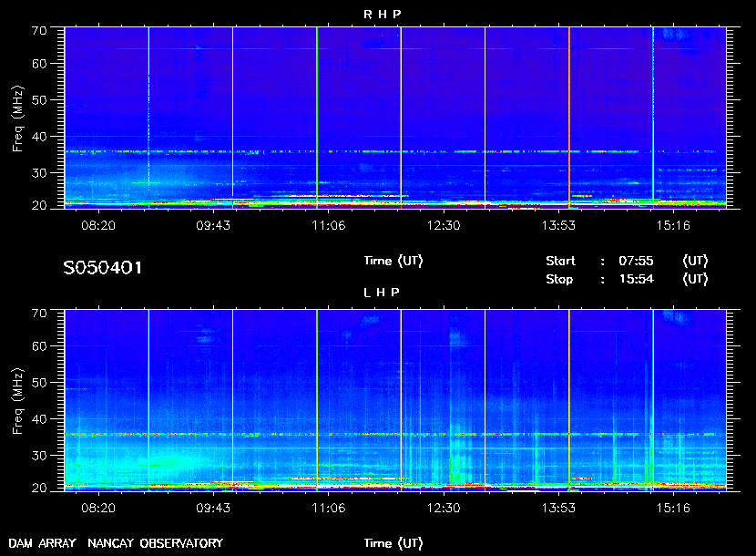Click the 70 frequency tick on LHP plot

39,314
